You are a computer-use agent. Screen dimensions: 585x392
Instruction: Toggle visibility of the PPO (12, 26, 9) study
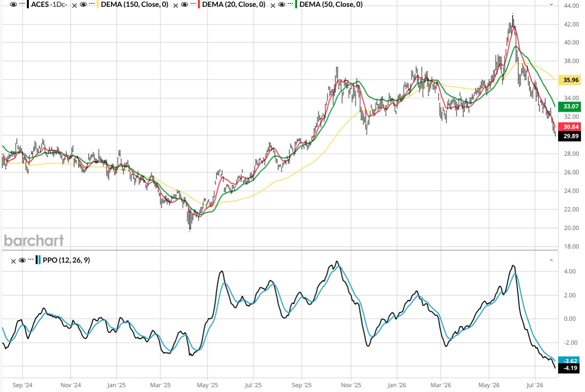click(x=22, y=260)
